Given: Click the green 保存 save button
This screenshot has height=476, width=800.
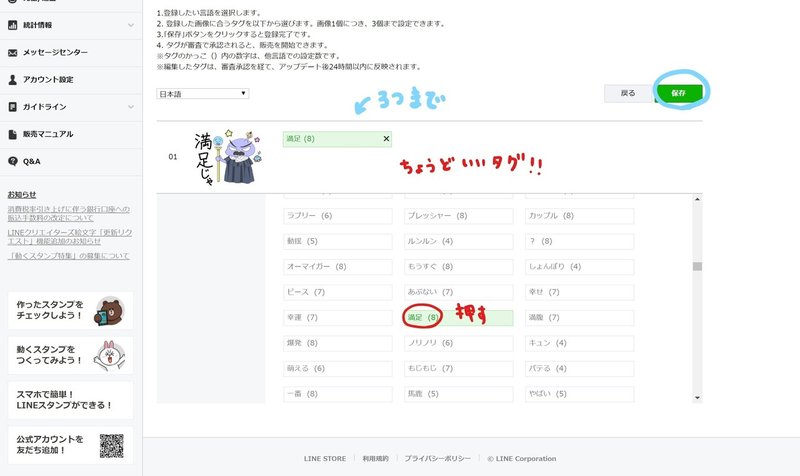Looking at the screenshot, I should (x=679, y=93).
